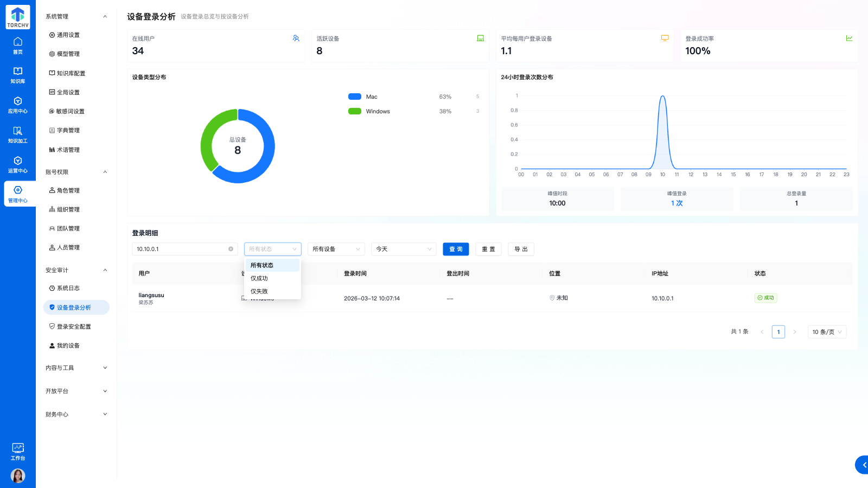
Task: Open the 知识加工 sidebar icon
Action: pyautogui.click(x=18, y=135)
